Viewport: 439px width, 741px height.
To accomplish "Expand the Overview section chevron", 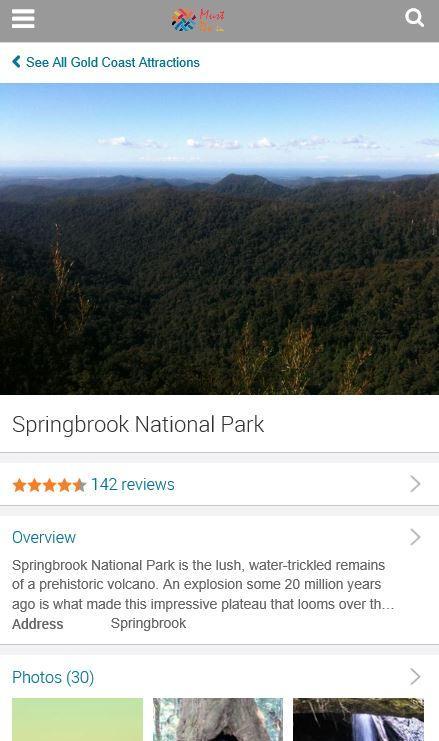I will coord(415,537).
